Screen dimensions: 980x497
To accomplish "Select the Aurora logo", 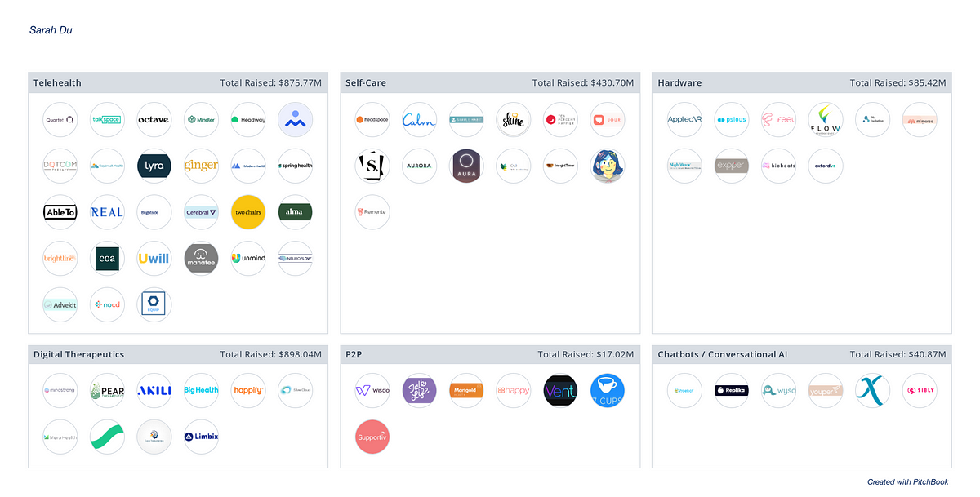I will pyautogui.click(x=420, y=166).
